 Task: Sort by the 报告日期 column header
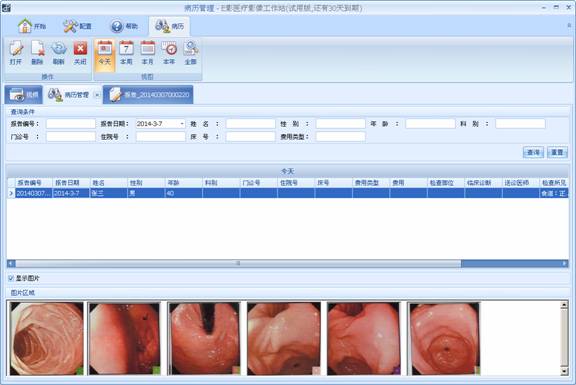[x=71, y=183]
